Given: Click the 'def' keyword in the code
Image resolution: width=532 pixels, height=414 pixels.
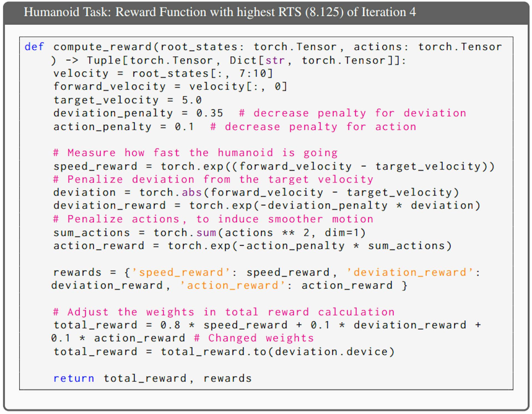Looking at the screenshot, I should [x=34, y=47].
